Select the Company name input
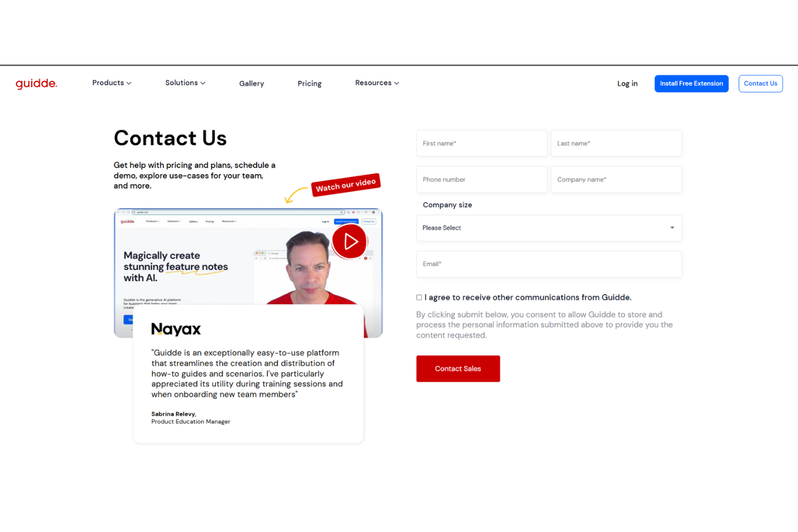Viewport: 798px width, 532px height. 616,179
